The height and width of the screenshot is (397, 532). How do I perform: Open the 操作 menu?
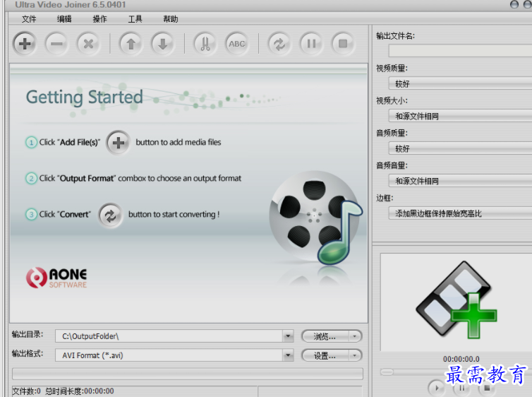coord(99,19)
